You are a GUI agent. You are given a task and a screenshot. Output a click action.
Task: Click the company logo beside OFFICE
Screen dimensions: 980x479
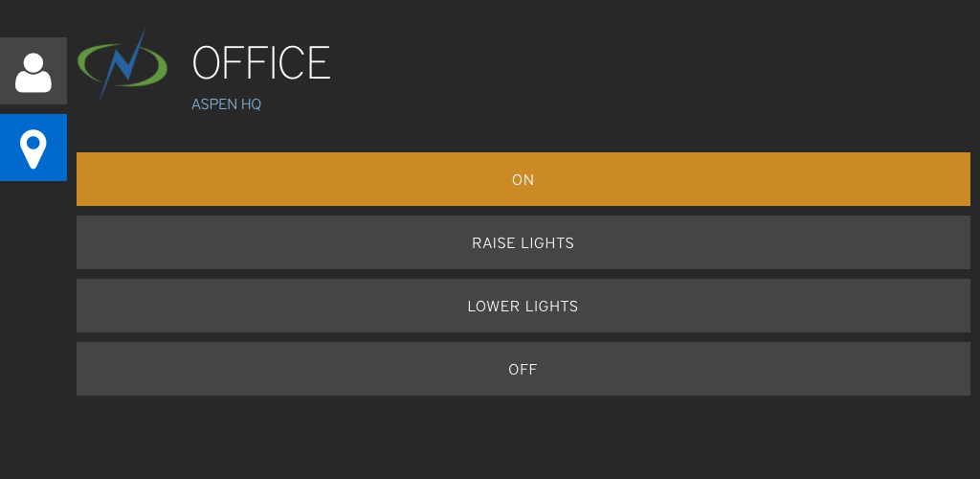coord(122,64)
